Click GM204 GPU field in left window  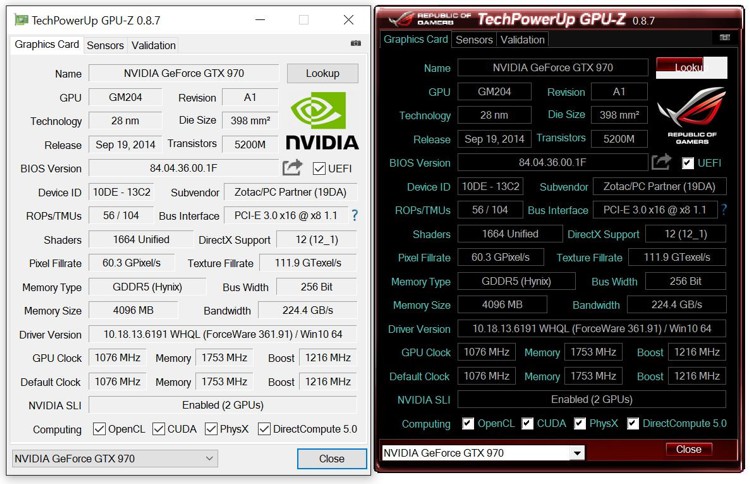[x=125, y=97]
